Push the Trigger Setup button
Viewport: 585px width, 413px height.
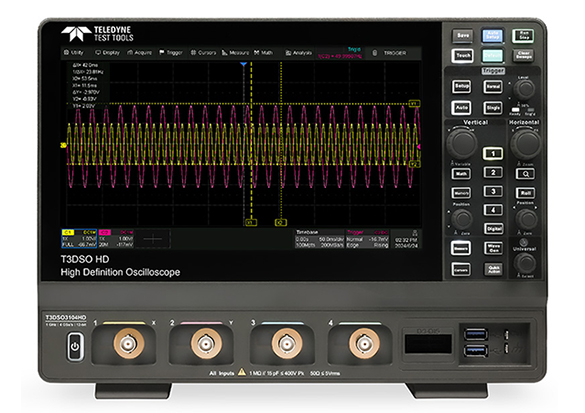coord(462,86)
